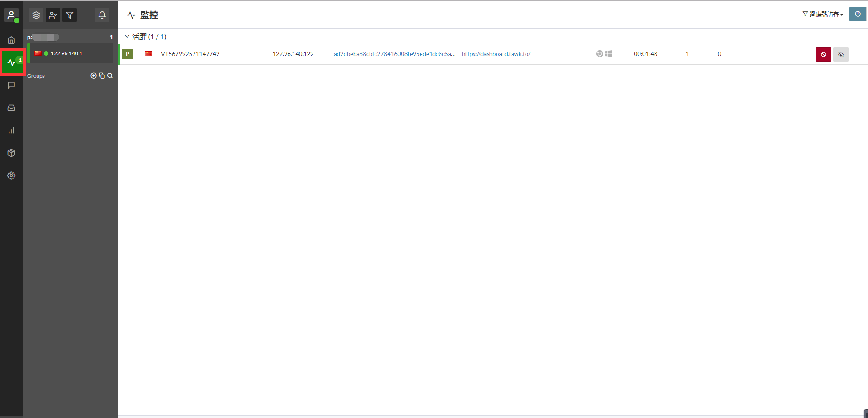Viewport: 868px width, 418px height.
Task: Toggle the agent status profile avatar
Action: click(x=11, y=15)
